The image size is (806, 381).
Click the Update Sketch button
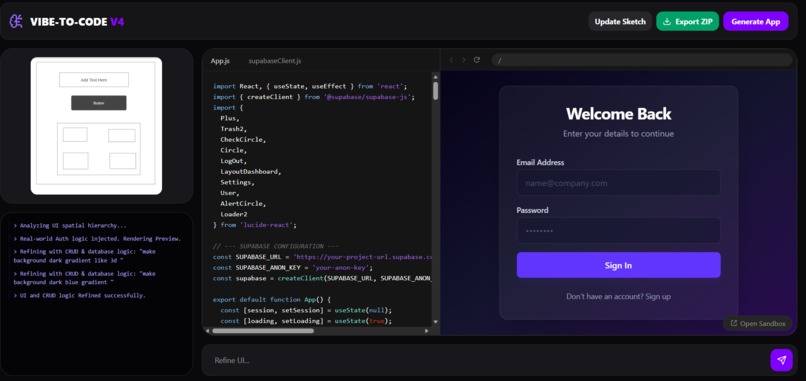coord(620,22)
